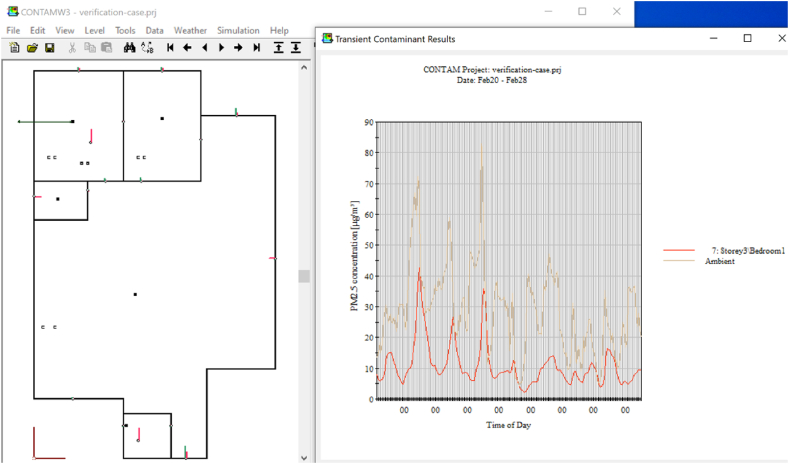Open the Tools menu
Screen dimensions: 789x464
pyautogui.click(x=125, y=31)
